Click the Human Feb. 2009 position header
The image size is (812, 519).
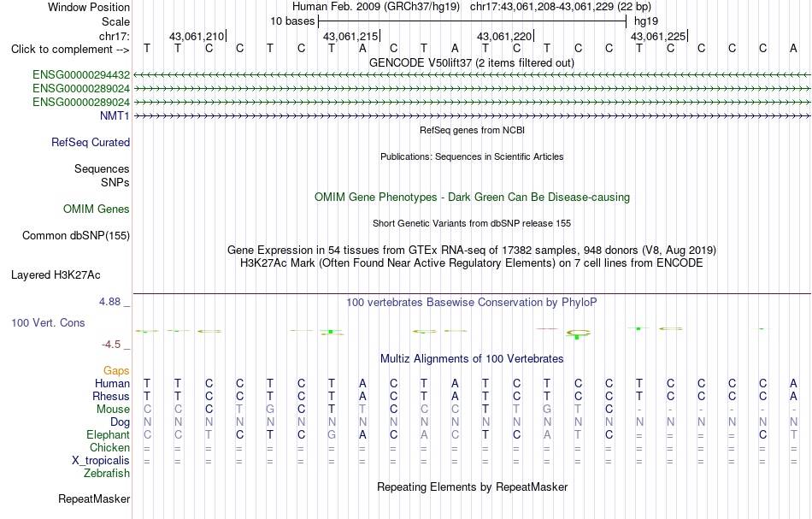tap(472, 7)
